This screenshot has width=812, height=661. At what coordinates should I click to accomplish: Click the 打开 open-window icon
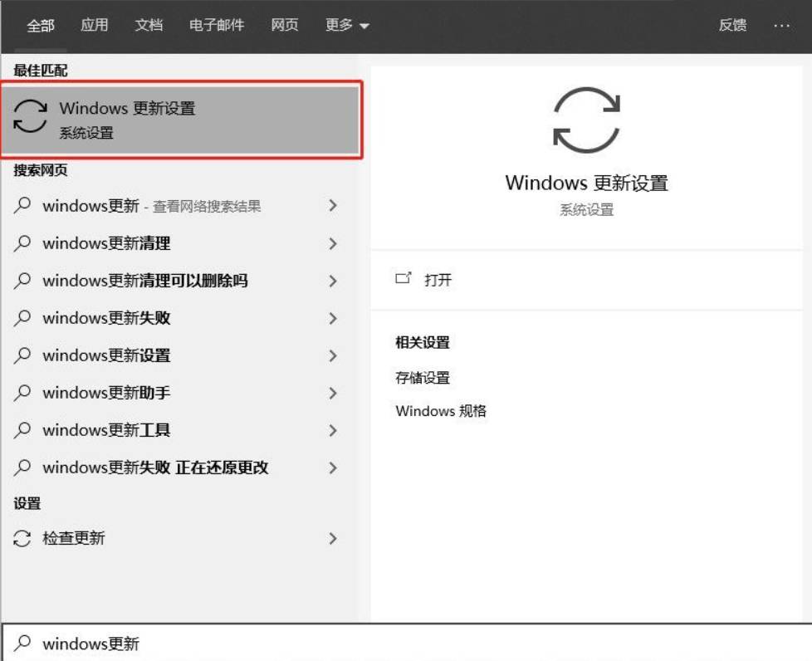pos(403,279)
